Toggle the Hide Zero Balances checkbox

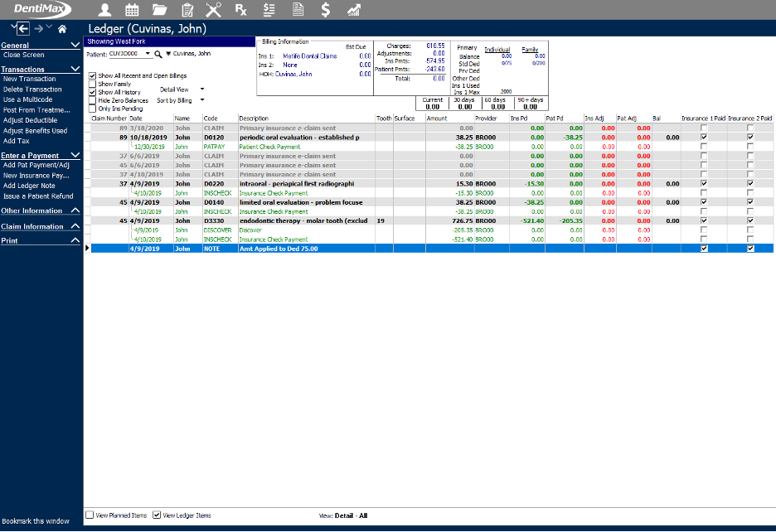[92, 100]
